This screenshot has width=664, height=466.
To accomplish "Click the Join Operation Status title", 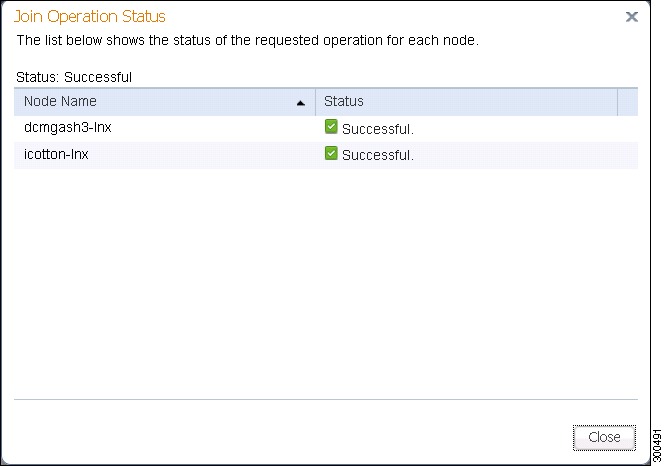I will pos(90,17).
